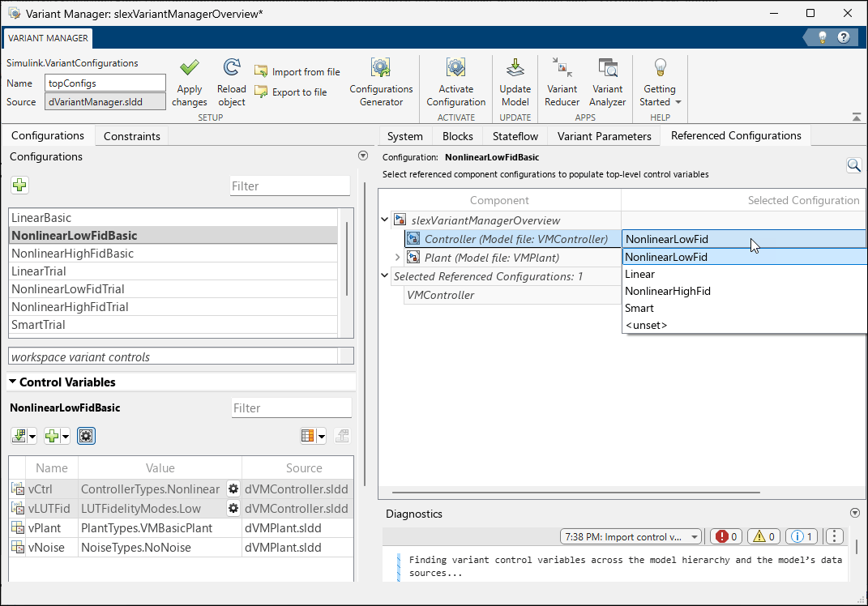Select the SmartTrial configuration
This screenshot has width=868, height=606.
pyautogui.click(x=173, y=324)
